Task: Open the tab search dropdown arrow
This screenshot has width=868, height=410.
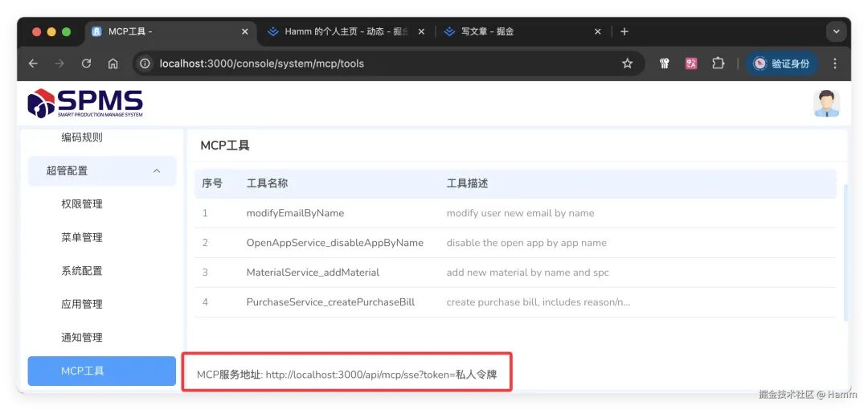Action: click(836, 31)
